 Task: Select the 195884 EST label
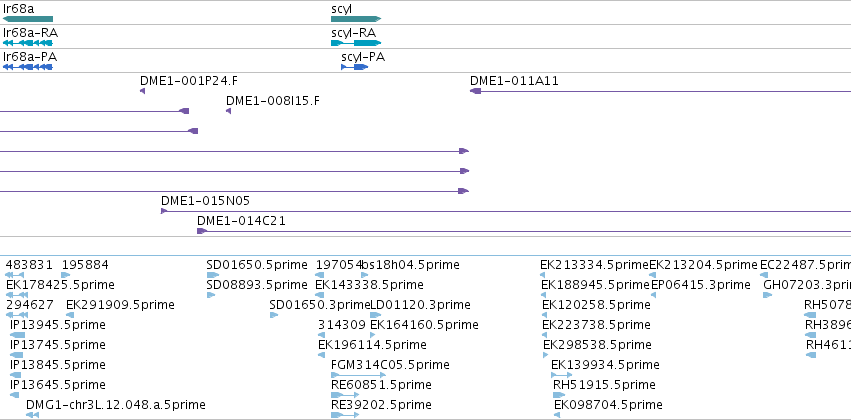85,265
